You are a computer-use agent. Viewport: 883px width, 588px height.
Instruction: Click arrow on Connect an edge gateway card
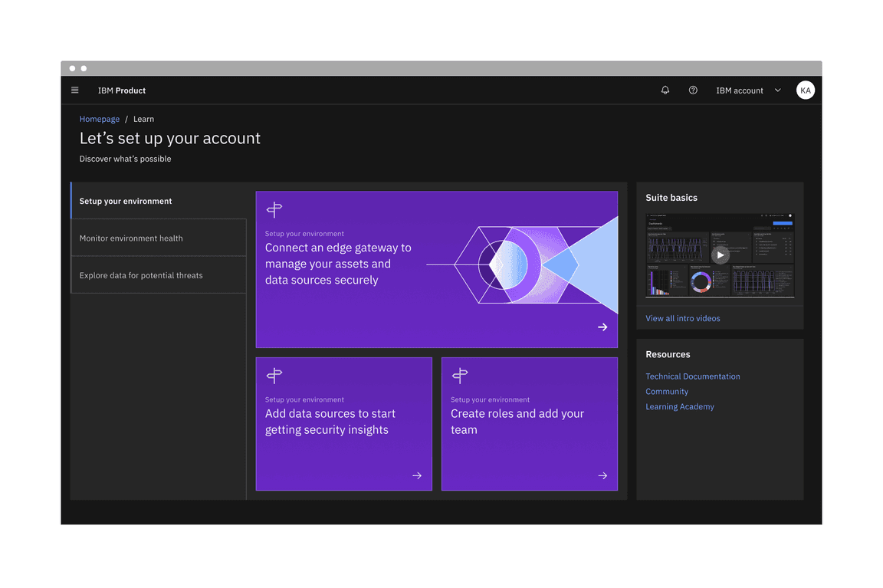click(x=602, y=327)
